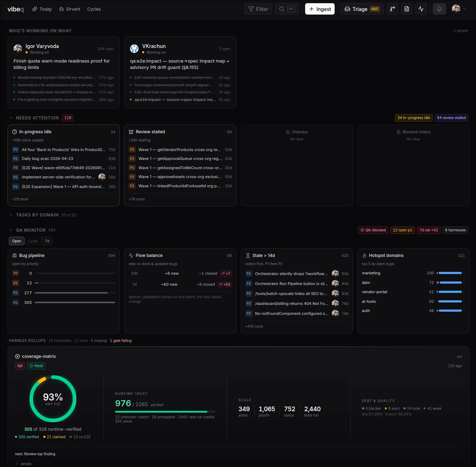Screen dimensions: 476x467
Task: Open the document notes icon button
Action: point(407,9)
